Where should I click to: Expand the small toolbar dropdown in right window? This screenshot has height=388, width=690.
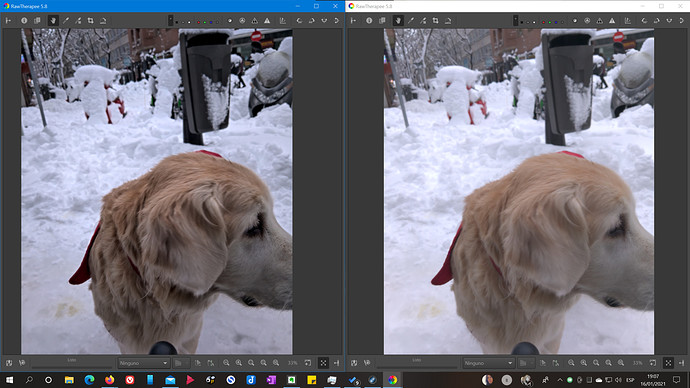click(515, 21)
